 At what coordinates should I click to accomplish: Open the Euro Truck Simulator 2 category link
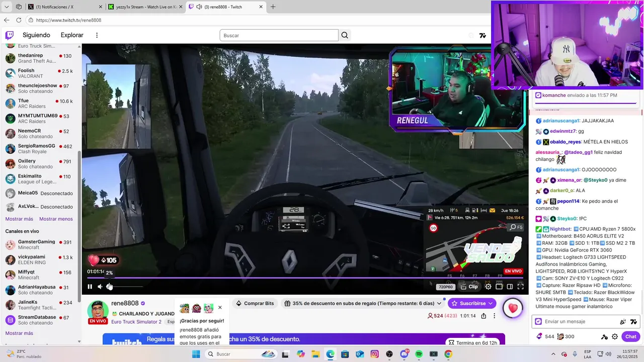click(136, 322)
